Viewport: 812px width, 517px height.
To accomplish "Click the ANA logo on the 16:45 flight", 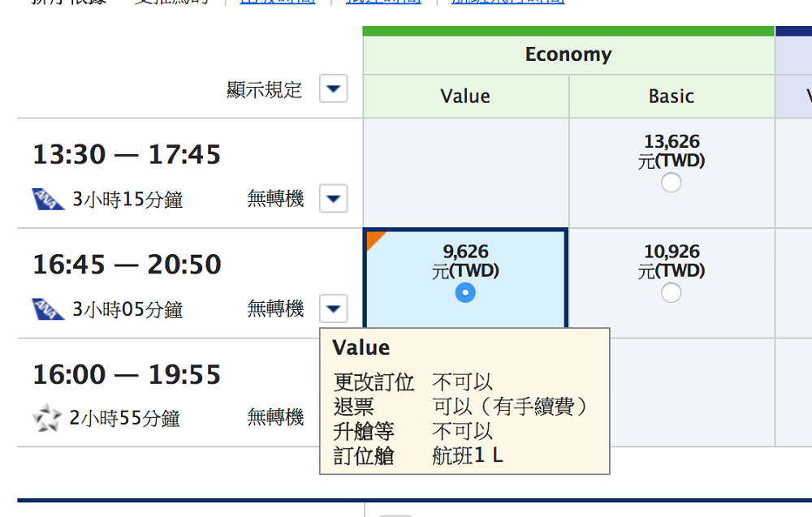I will [48, 309].
